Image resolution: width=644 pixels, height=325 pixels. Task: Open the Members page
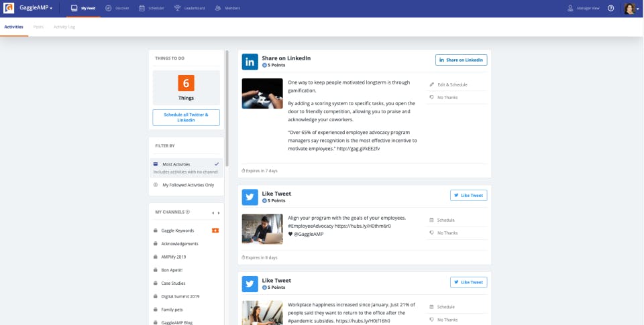[228, 8]
